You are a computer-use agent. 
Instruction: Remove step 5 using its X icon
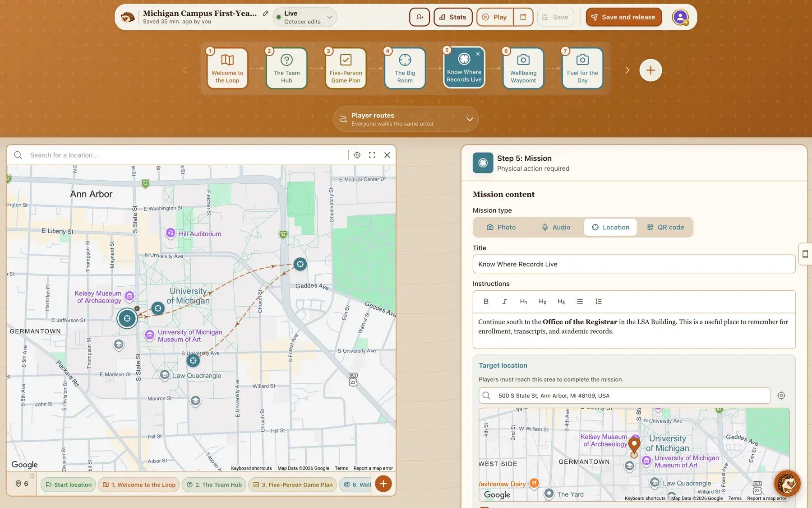point(478,54)
